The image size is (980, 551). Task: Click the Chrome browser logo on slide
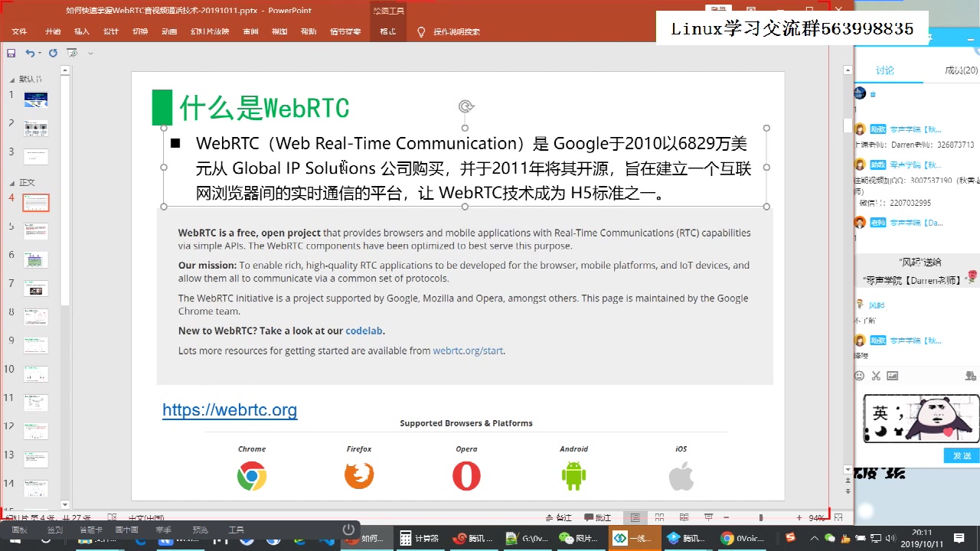click(252, 476)
